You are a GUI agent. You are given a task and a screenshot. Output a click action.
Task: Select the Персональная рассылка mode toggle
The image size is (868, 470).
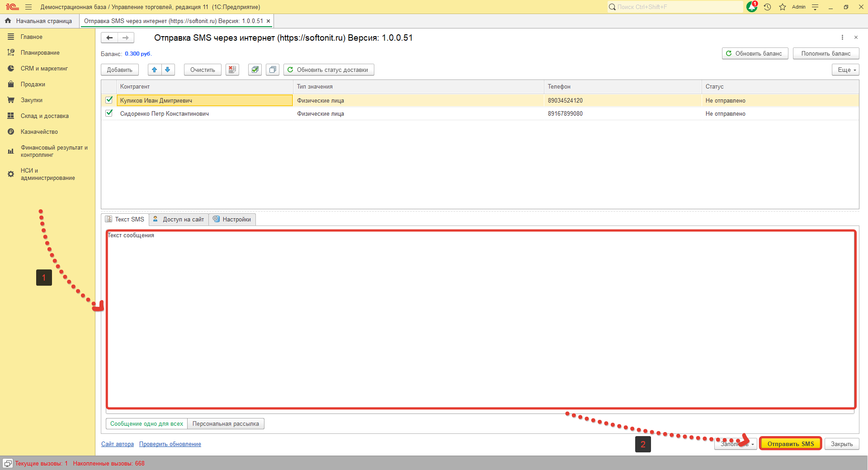pos(226,423)
